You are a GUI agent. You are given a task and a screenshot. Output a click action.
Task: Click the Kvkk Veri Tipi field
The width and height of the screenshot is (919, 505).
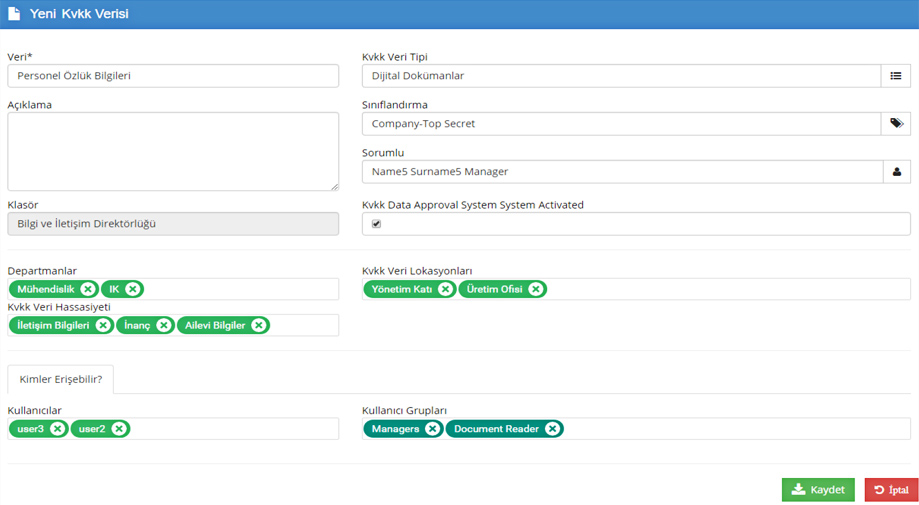click(620, 76)
